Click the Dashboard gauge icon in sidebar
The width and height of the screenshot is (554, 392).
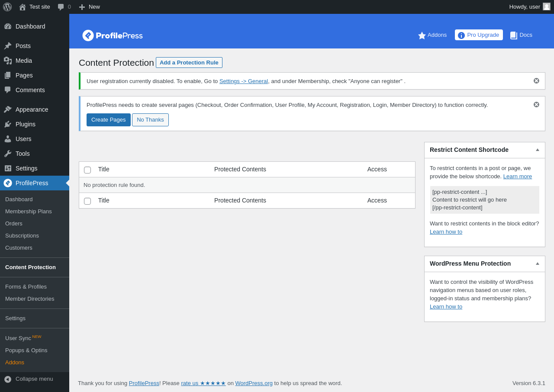8,26
